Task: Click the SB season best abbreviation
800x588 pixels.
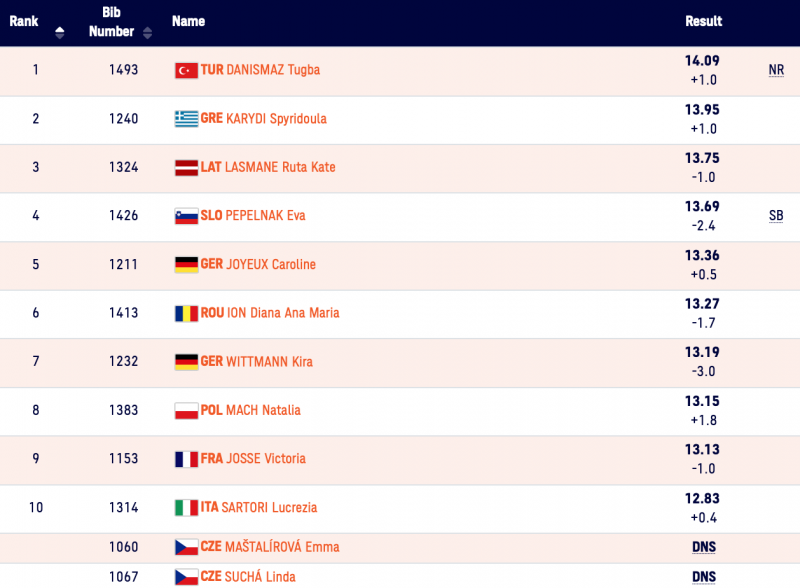Action: [776, 216]
